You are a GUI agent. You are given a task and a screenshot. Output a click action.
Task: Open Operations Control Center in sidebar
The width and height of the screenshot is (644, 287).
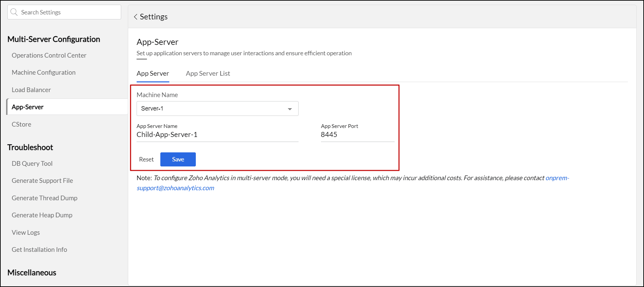pos(49,55)
